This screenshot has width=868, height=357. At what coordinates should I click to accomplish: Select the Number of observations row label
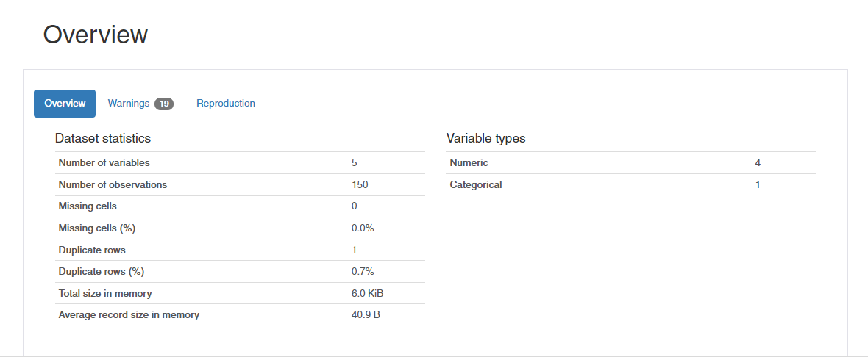113,184
